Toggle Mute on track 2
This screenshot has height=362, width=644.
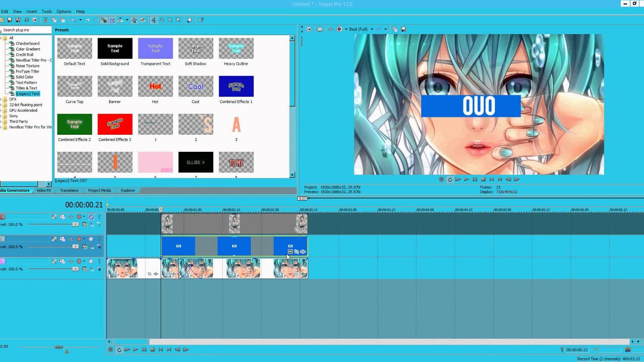click(91, 239)
